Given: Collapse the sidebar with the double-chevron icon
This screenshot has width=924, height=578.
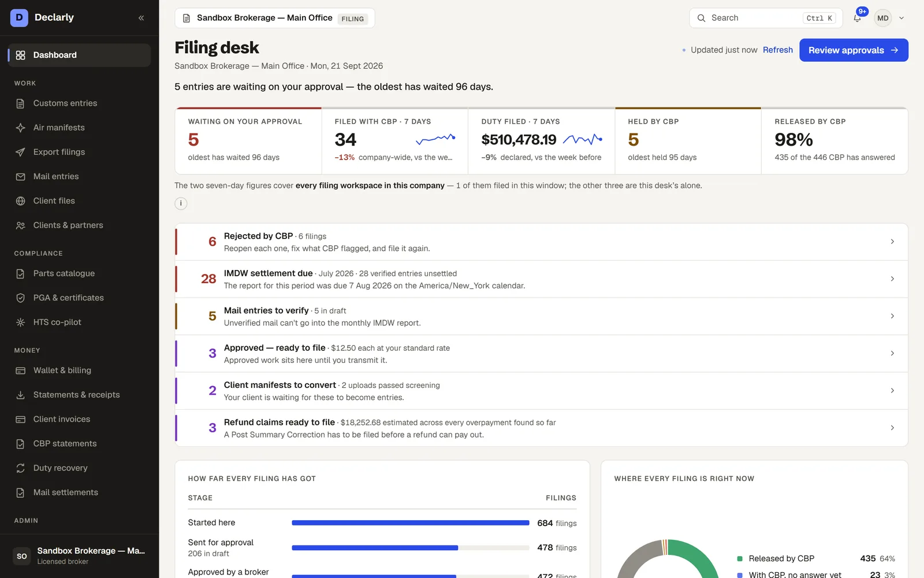Looking at the screenshot, I should pos(141,18).
